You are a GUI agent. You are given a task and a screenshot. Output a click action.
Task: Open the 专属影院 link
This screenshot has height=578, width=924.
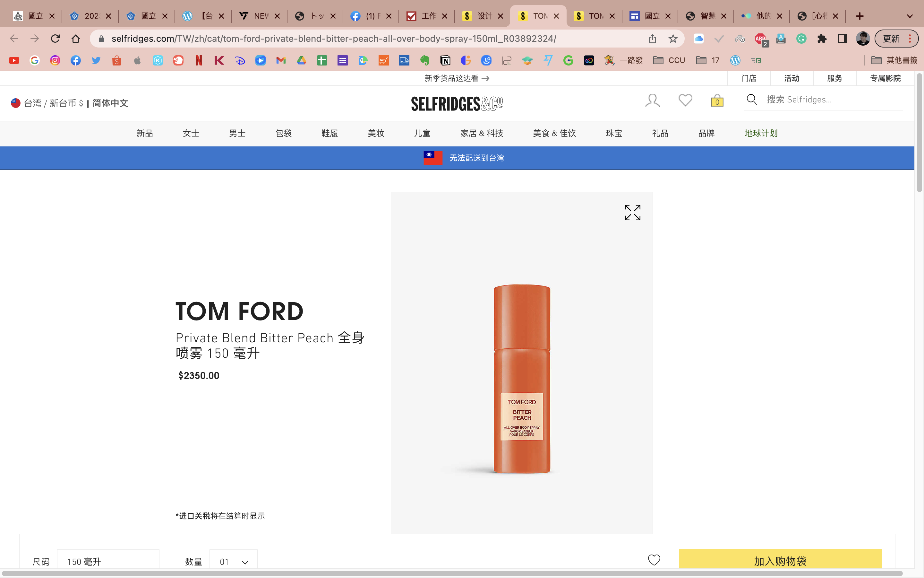pyautogui.click(x=885, y=78)
